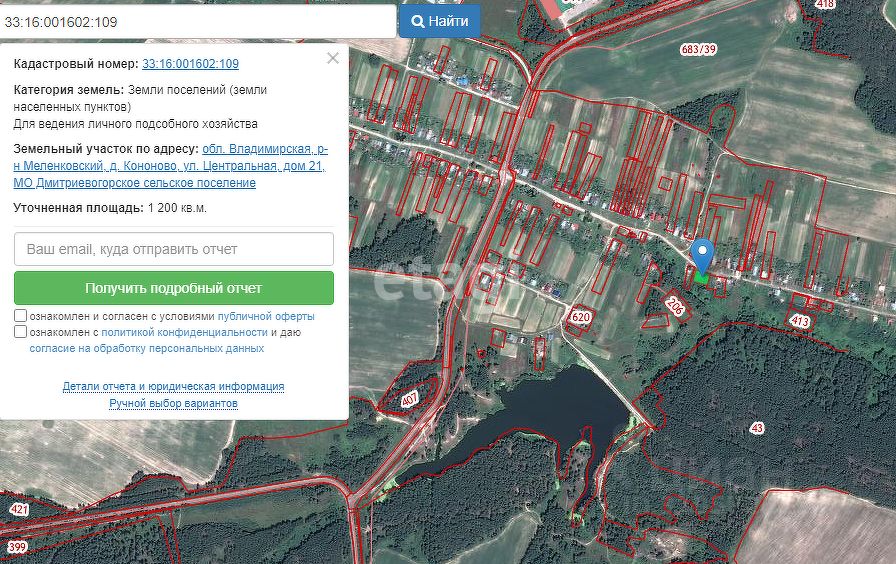
Task: Click map label 206
Action: (675, 306)
